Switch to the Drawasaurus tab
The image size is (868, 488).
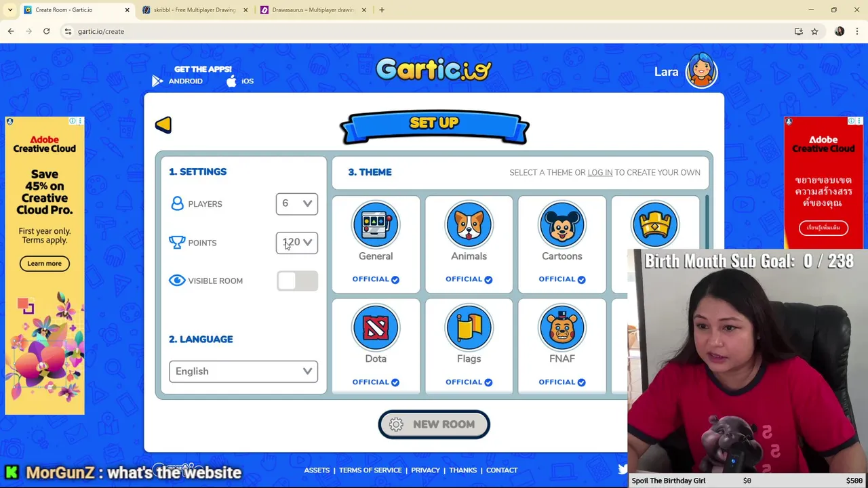point(313,10)
